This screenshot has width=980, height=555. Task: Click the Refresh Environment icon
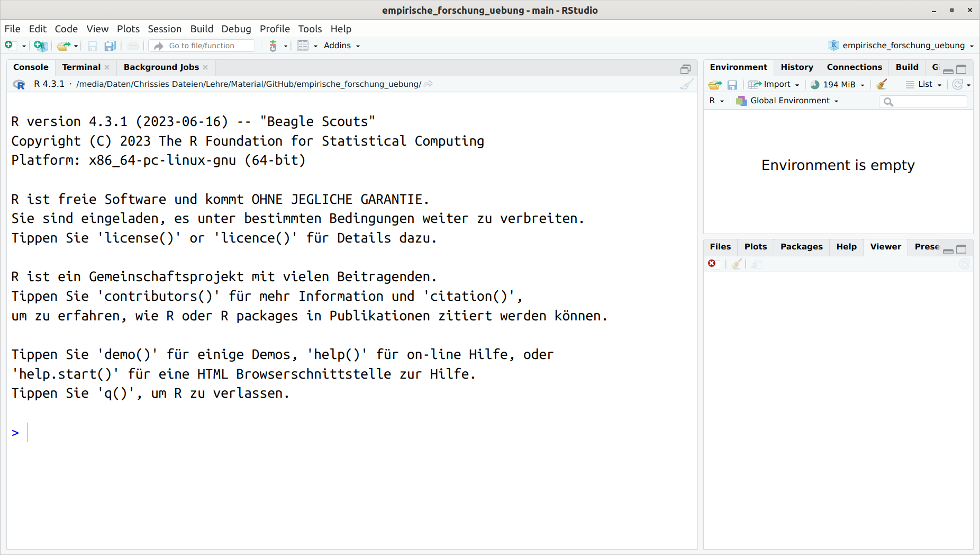[x=958, y=85]
